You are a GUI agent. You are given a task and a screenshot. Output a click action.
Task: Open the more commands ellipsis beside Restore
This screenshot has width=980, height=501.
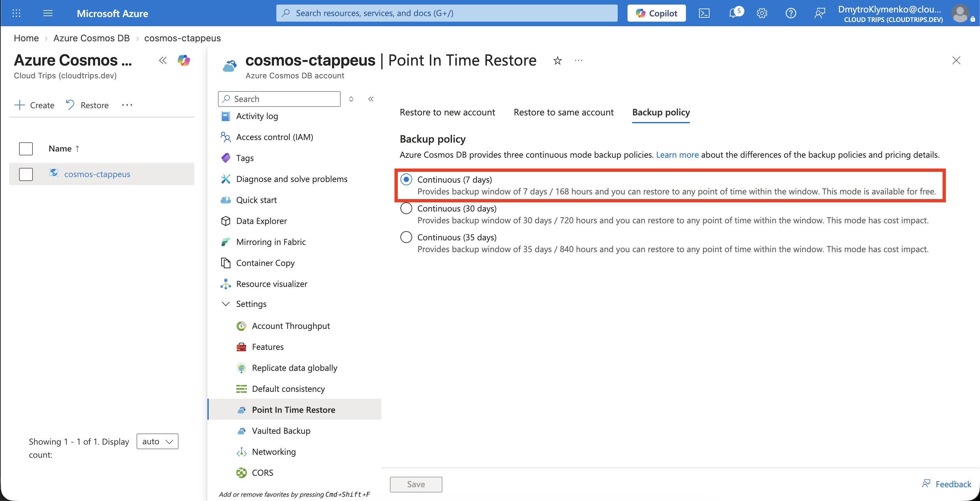click(x=127, y=105)
